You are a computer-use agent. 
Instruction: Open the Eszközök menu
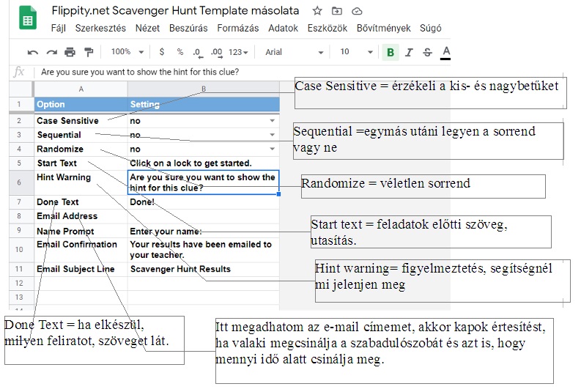click(x=327, y=28)
